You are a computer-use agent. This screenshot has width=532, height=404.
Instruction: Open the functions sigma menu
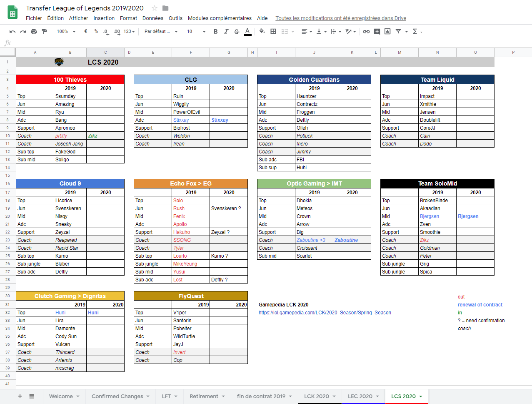click(417, 32)
